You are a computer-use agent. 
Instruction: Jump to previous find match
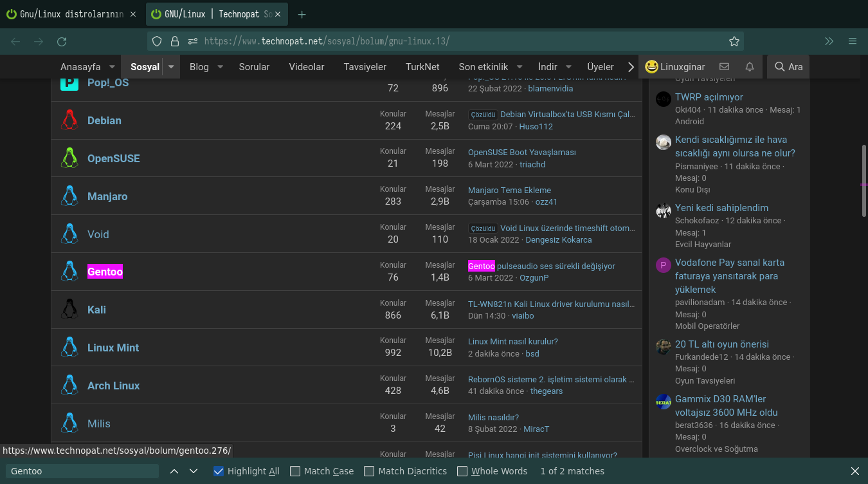point(174,471)
